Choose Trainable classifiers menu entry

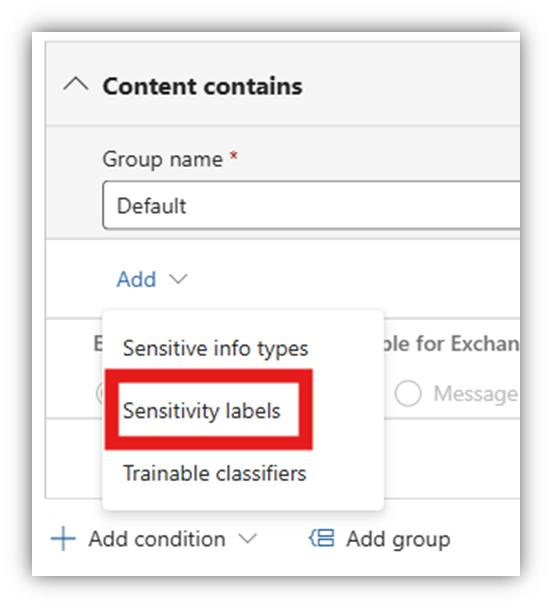click(x=215, y=473)
